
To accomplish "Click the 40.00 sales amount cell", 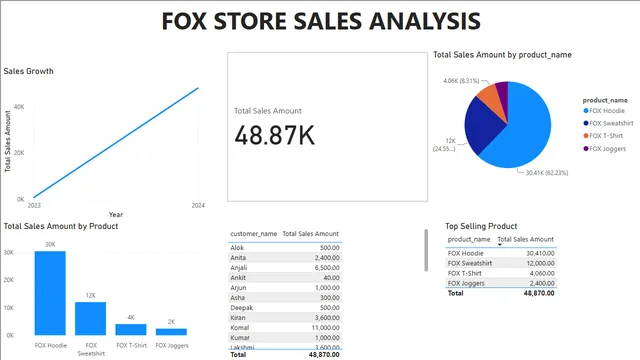I will point(331,278).
